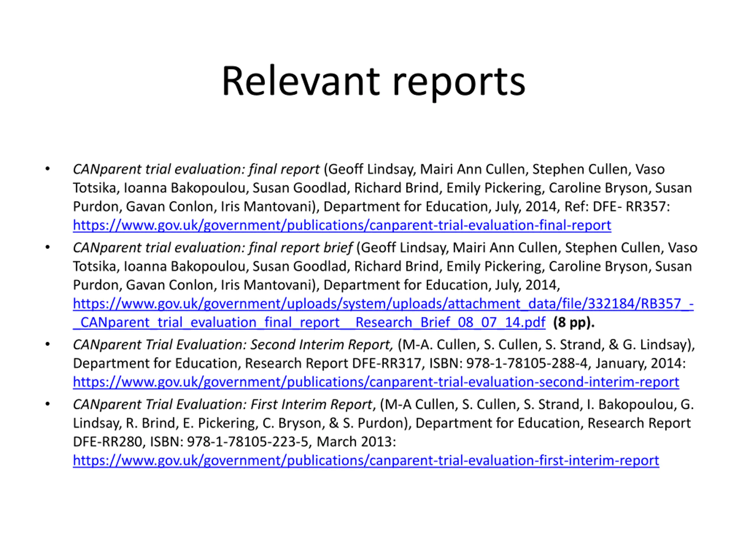Click '(M-A. Cullen, S. Cullen, S. Strand' authors
747x560 pixels.
pyautogui.click(x=501, y=345)
